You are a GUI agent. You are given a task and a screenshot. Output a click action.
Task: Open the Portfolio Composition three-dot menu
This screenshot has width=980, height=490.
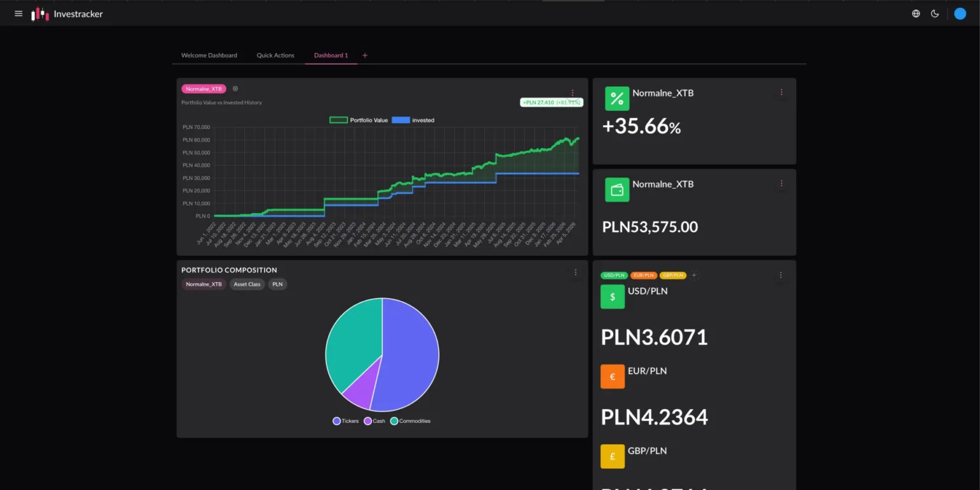point(575,272)
